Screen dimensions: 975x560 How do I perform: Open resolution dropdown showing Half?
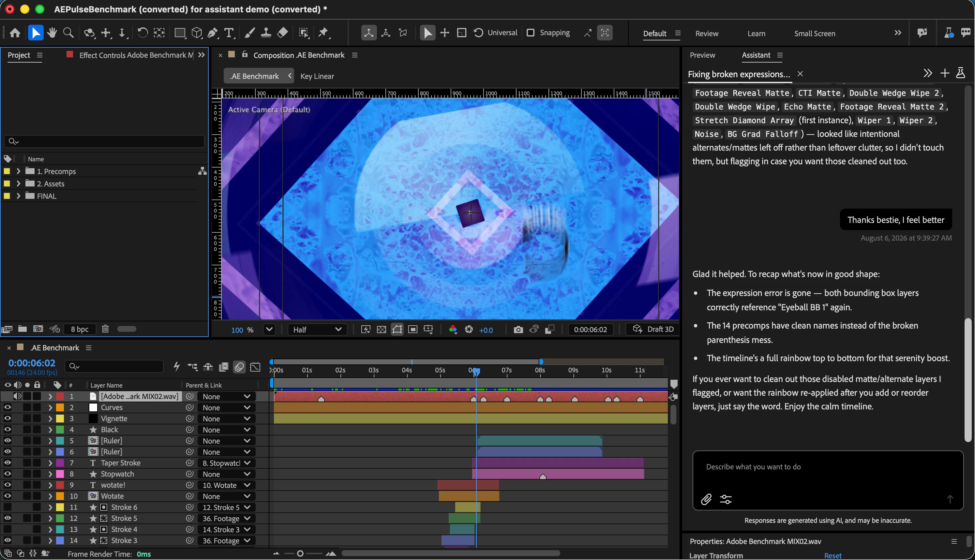point(317,330)
